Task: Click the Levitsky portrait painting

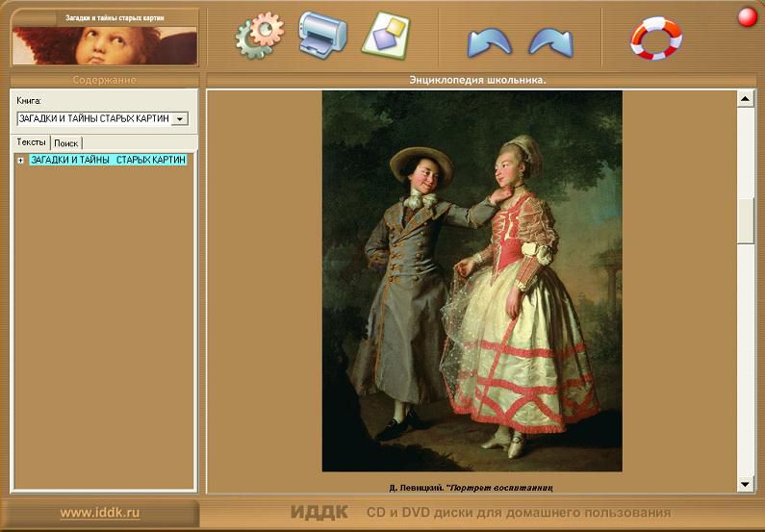Action: pos(472,281)
